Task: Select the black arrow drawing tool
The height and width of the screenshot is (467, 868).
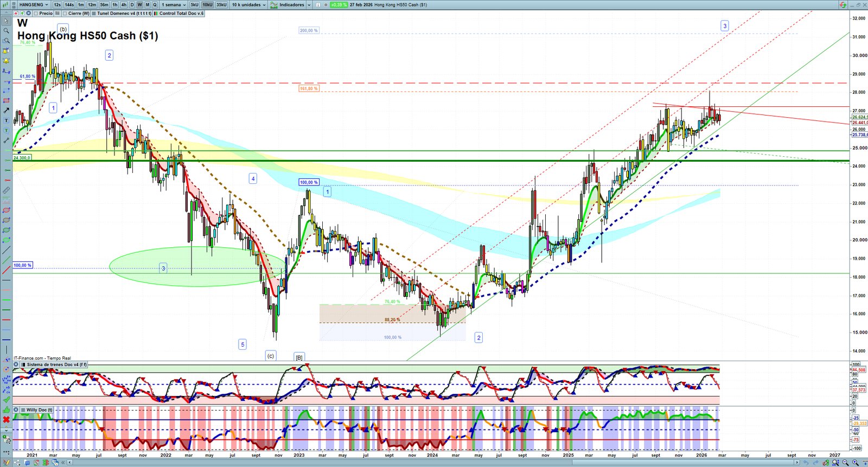Action: [6, 111]
